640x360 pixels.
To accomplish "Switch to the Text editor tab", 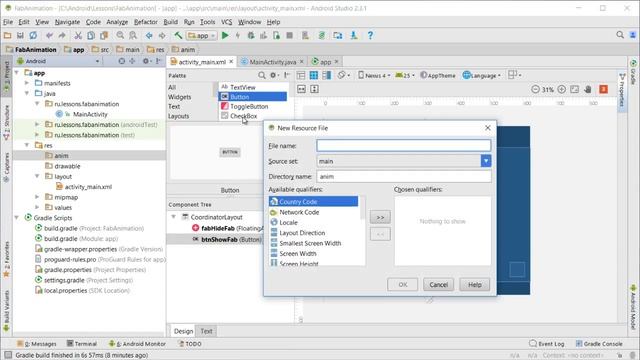I will pos(206,331).
